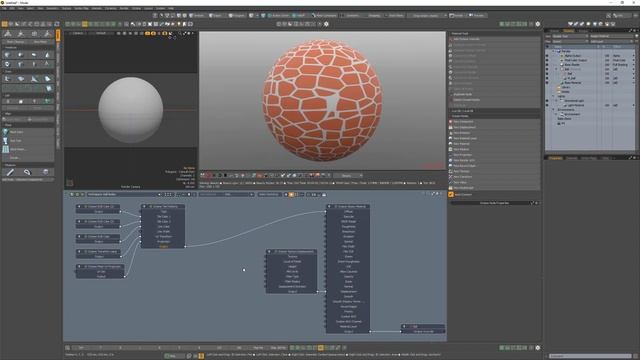The image size is (640, 360).
Task: Click the search magnifier icon in bottom bar
Action: pos(67,348)
